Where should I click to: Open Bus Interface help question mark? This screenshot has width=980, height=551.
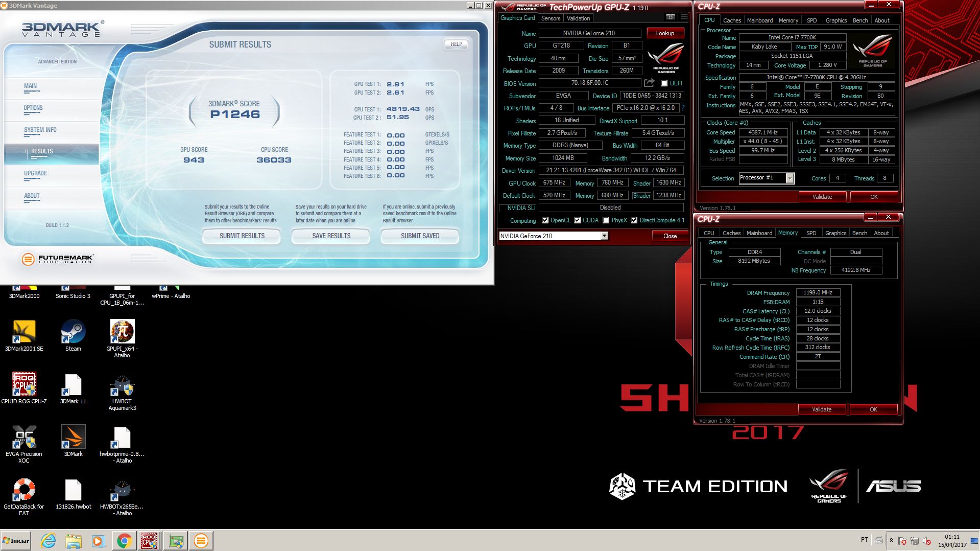[683, 108]
